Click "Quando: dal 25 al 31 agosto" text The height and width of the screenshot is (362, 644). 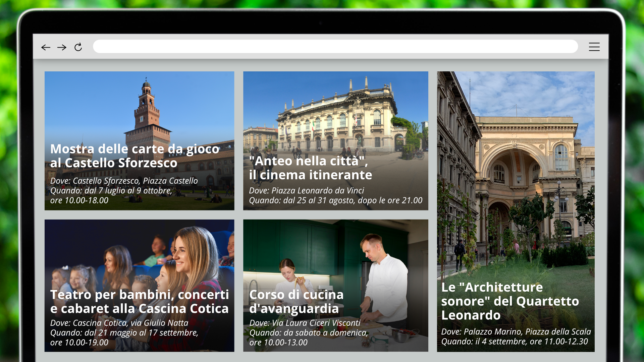[335, 200]
